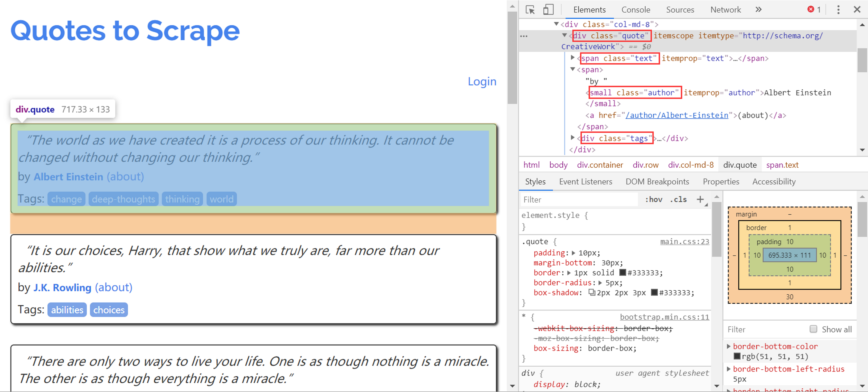Expand the span class text node
Image resolution: width=868 pixels, height=392 pixels.
[x=573, y=58]
